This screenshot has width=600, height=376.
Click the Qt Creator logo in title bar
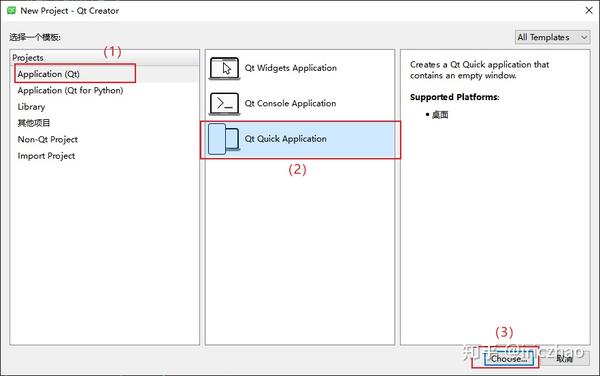point(11,10)
